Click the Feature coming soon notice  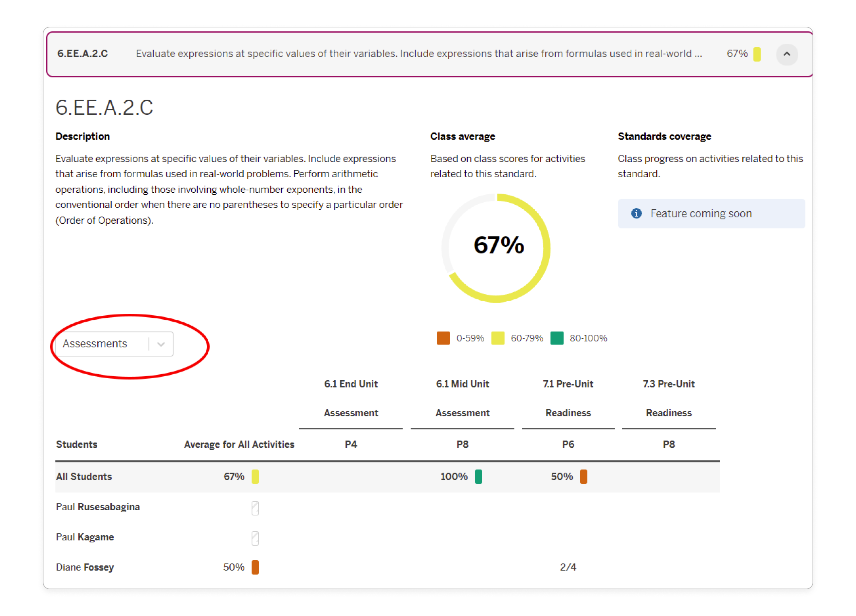pos(711,213)
